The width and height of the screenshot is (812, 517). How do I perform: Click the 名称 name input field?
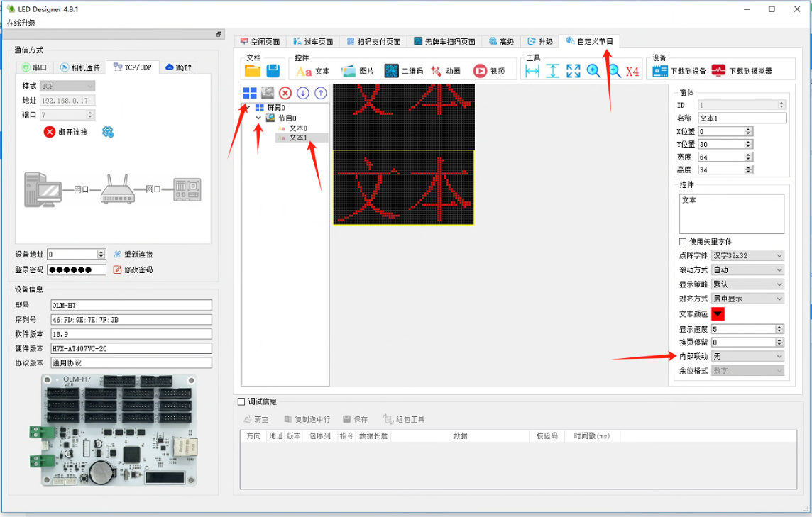tap(742, 118)
